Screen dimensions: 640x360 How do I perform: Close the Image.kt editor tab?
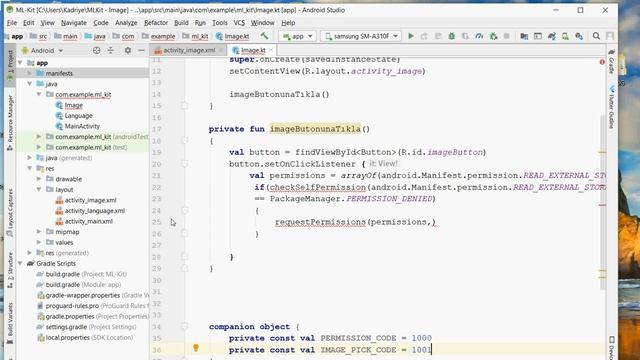click(271, 50)
